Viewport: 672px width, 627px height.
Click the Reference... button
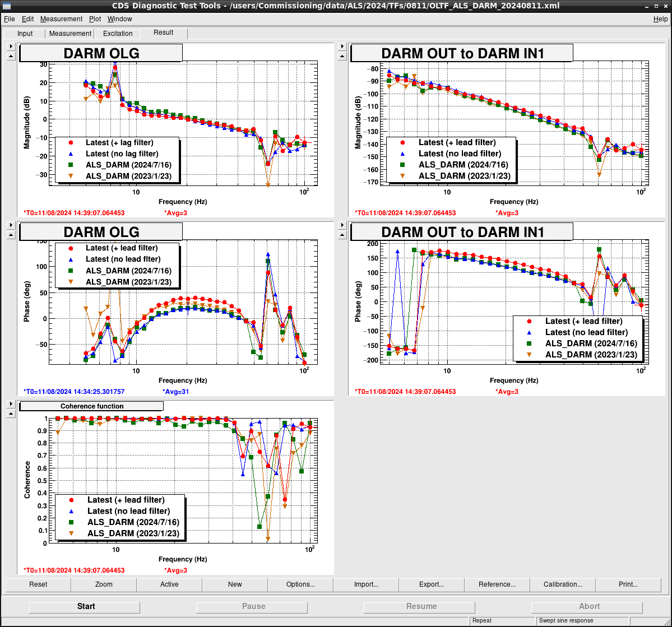click(497, 584)
